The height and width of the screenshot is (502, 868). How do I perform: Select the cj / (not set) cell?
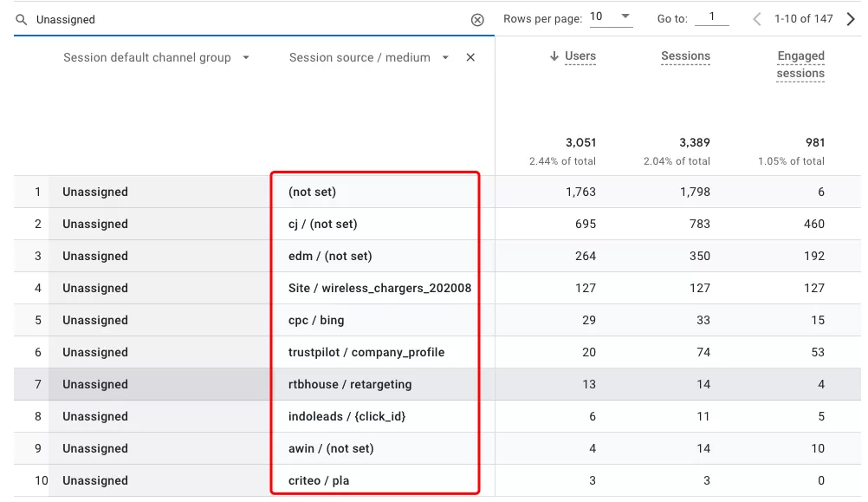click(323, 224)
